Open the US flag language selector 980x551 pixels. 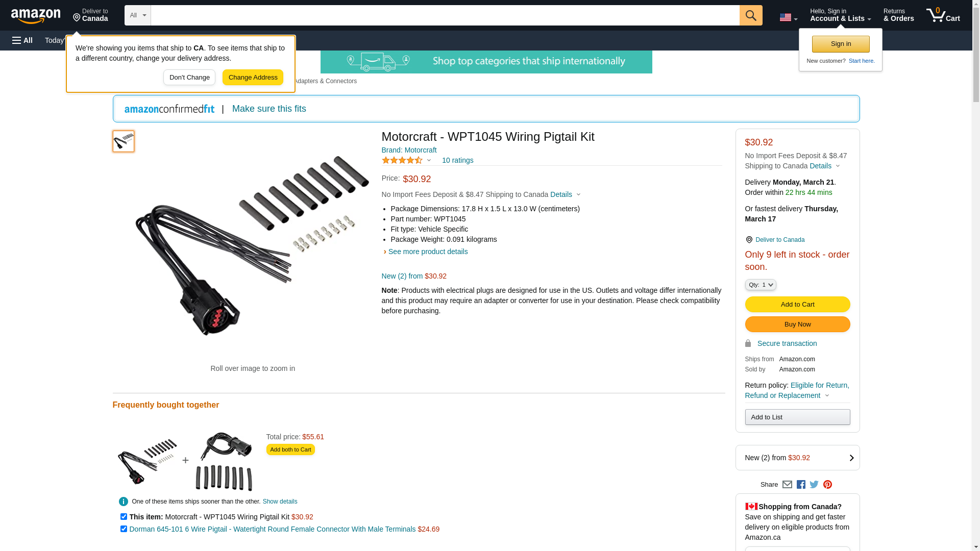click(788, 17)
